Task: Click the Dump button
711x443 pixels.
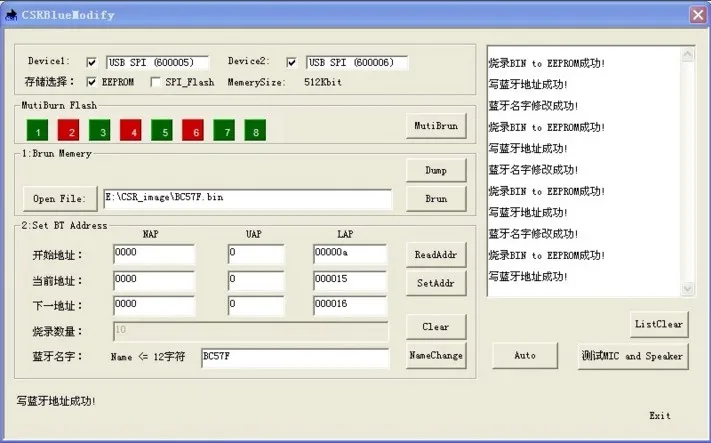Action: (436, 170)
